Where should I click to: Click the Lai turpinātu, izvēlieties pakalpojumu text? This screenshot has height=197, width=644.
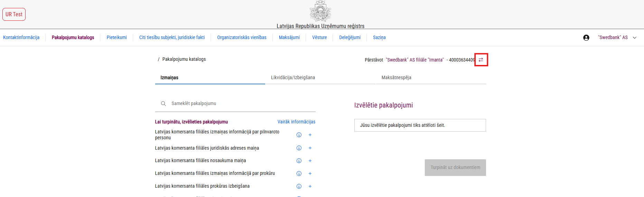tap(192, 122)
